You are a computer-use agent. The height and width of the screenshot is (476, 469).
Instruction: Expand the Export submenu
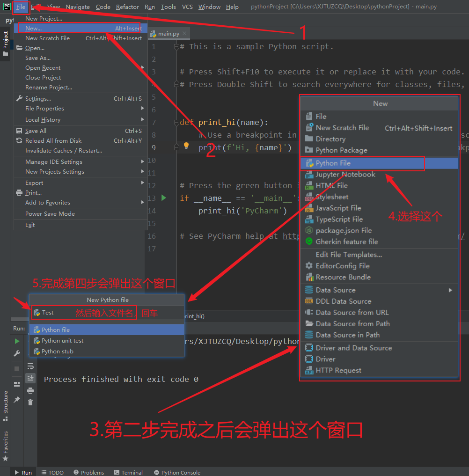tap(81, 183)
